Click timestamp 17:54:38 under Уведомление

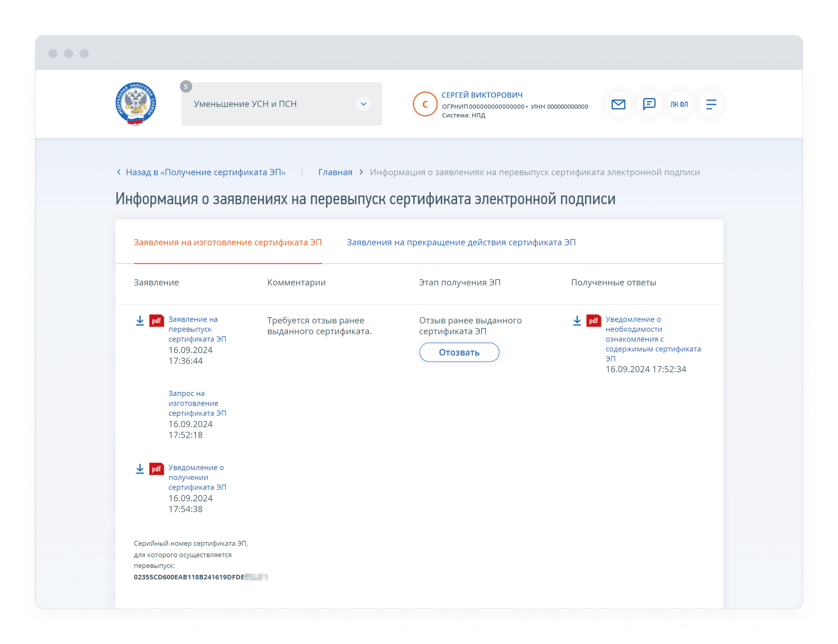tap(185, 509)
